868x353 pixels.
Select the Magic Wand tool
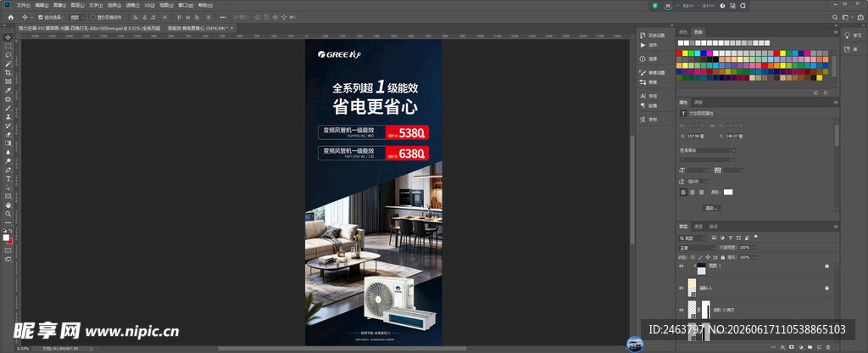tap(8, 64)
